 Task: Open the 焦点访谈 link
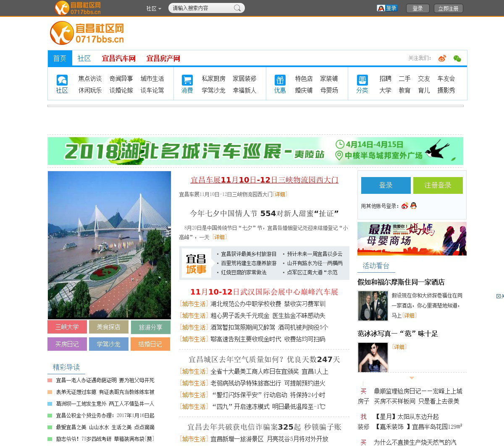(90, 78)
